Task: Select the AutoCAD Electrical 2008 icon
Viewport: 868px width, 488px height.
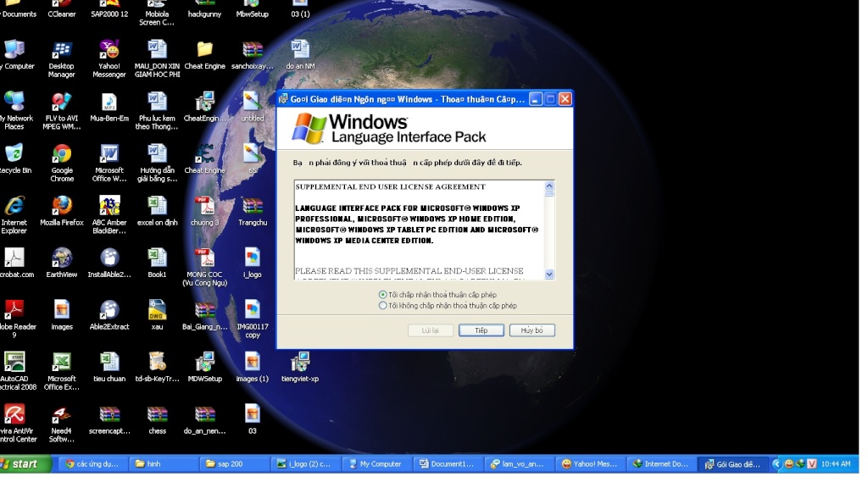Action: [x=17, y=371]
